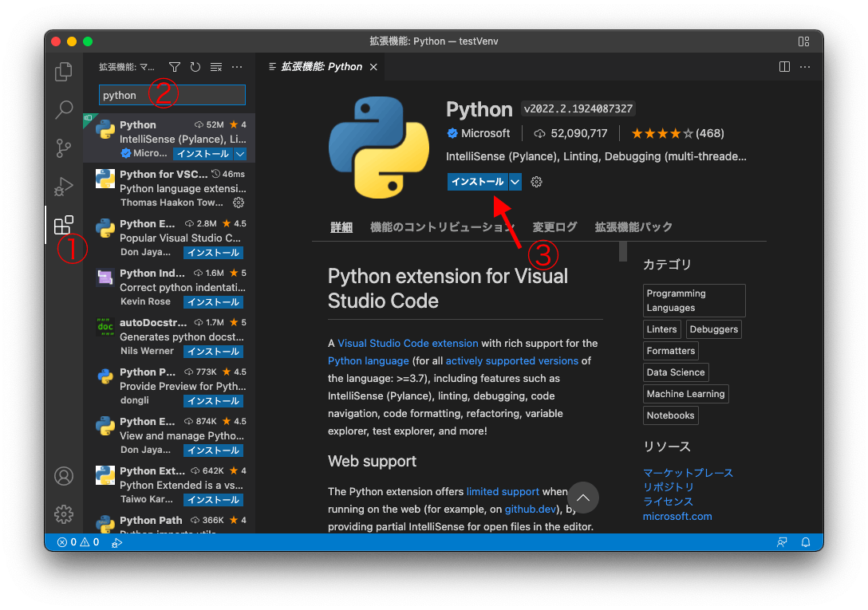Image resolution: width=868 pixels, height=610 pixels.
Task: Open the Python extension manage gear
Action: [536, 182]
